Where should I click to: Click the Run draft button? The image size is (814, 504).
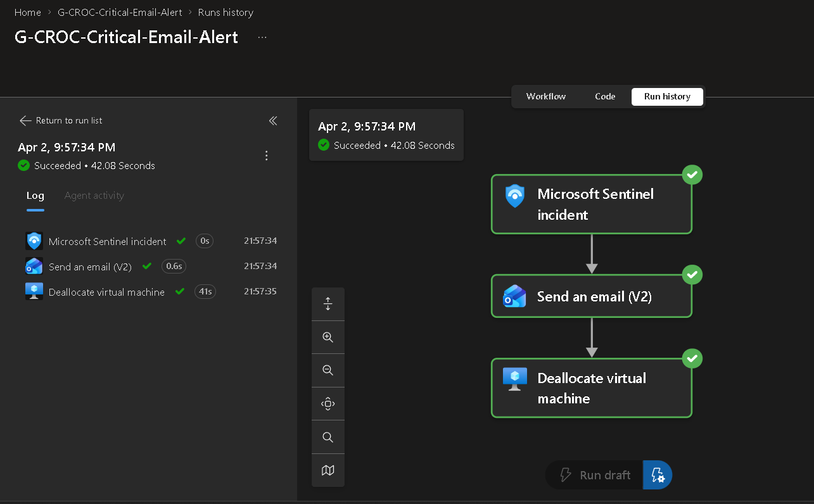pyautogui.click(x=595, y=475)
